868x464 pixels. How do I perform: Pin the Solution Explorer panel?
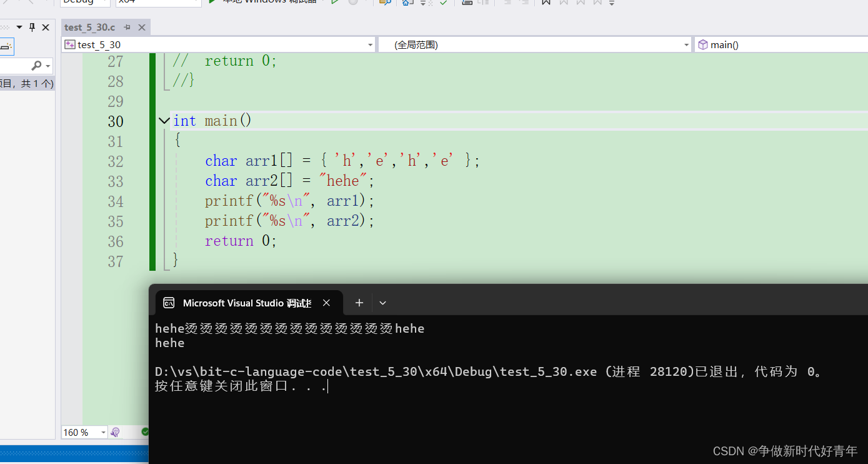pos(32,27)
